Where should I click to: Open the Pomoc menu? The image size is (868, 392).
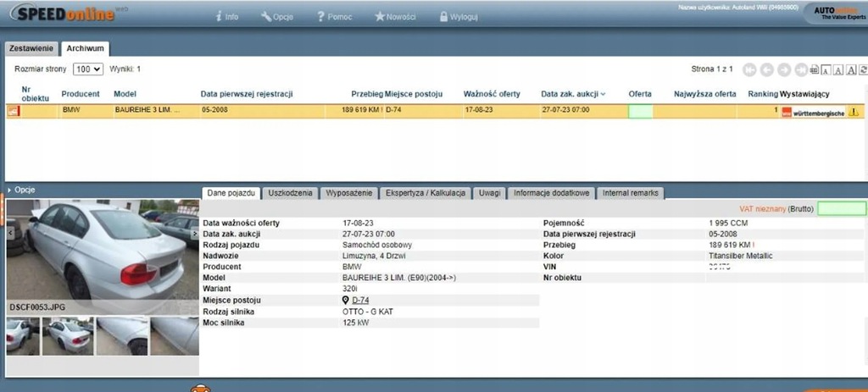point(332,16)
